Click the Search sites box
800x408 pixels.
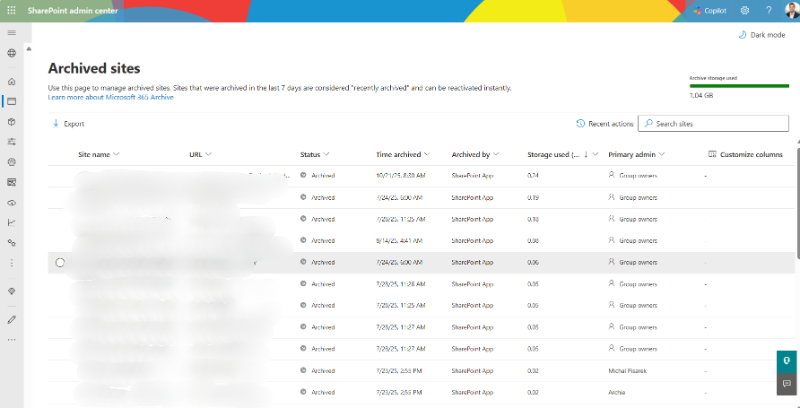[713, 123]
